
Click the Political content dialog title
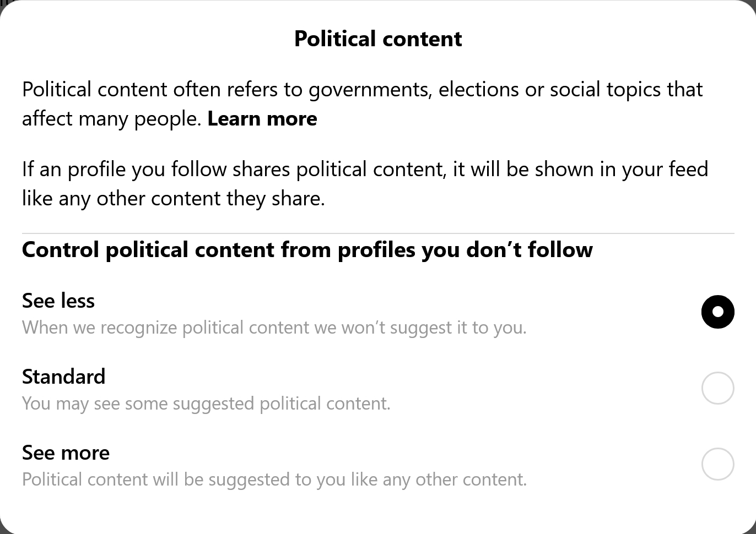[378, 39]
